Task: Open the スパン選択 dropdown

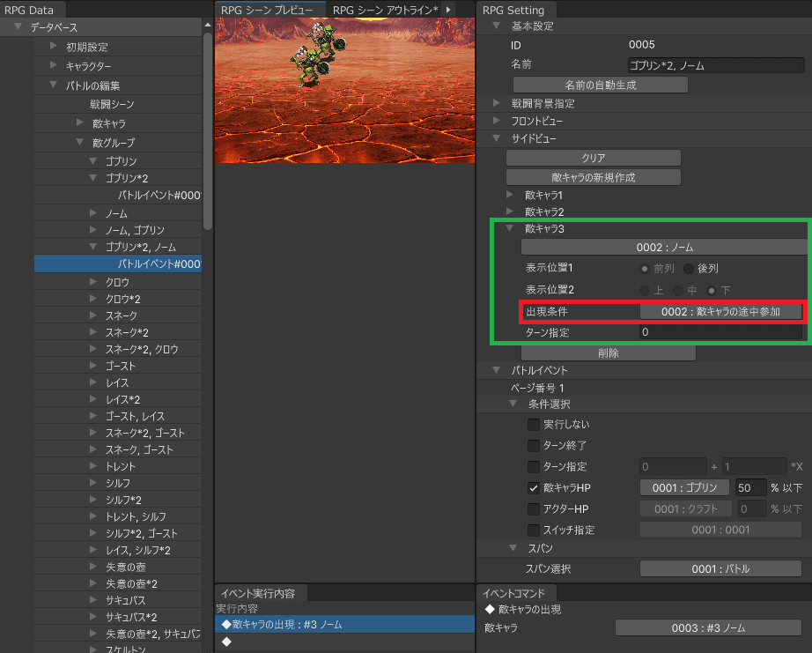Action: pos(720,569)
